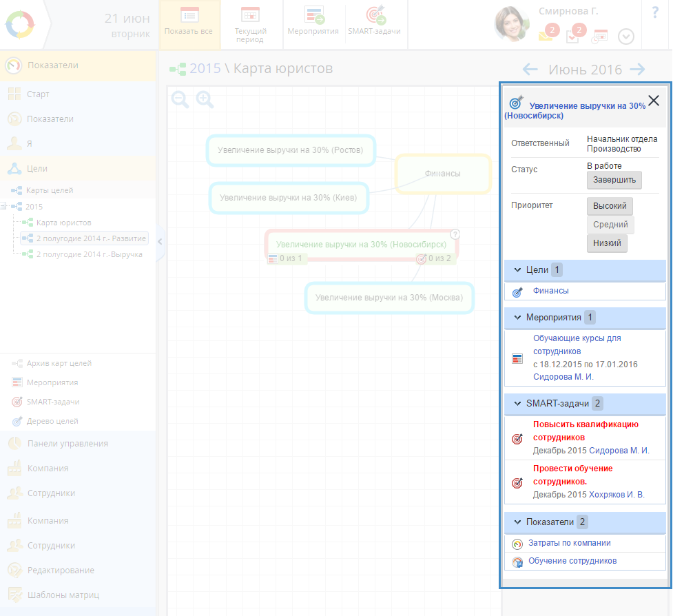Open Показатели item below Старт

point(78,119)
